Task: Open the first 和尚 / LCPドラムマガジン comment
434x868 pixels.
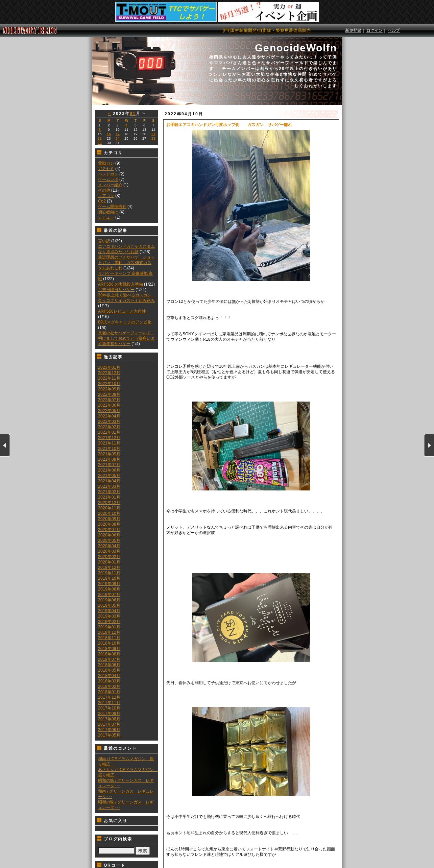Action: 126,762
